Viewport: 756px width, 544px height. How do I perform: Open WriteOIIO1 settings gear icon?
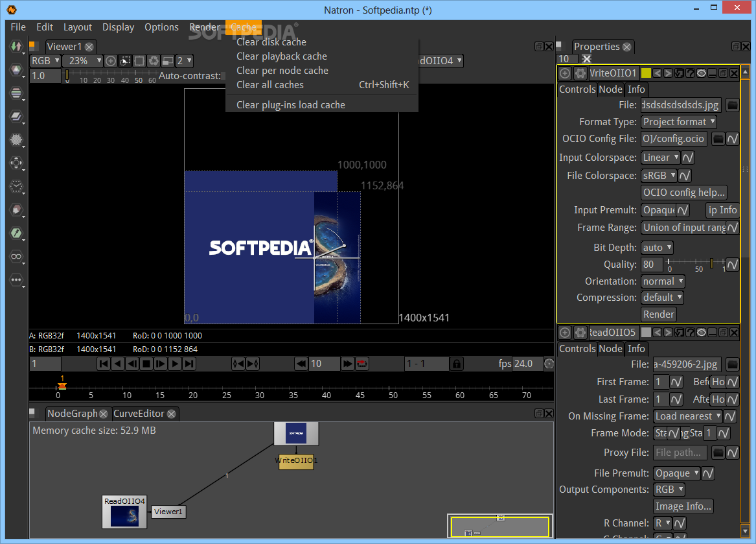tap(580, 73)
